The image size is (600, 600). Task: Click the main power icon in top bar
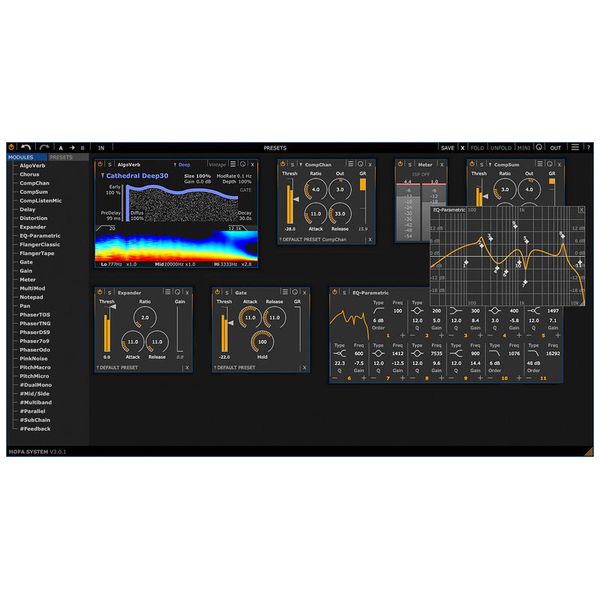click(x=11, y=147)
